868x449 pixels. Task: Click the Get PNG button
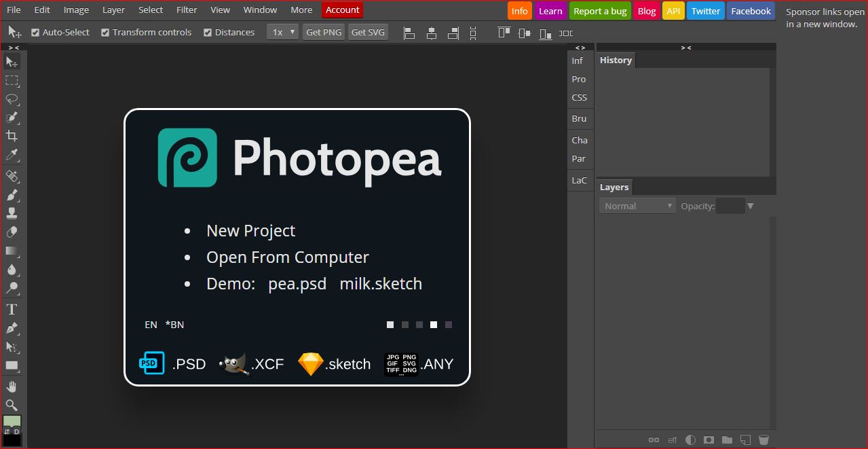(323, 31)
